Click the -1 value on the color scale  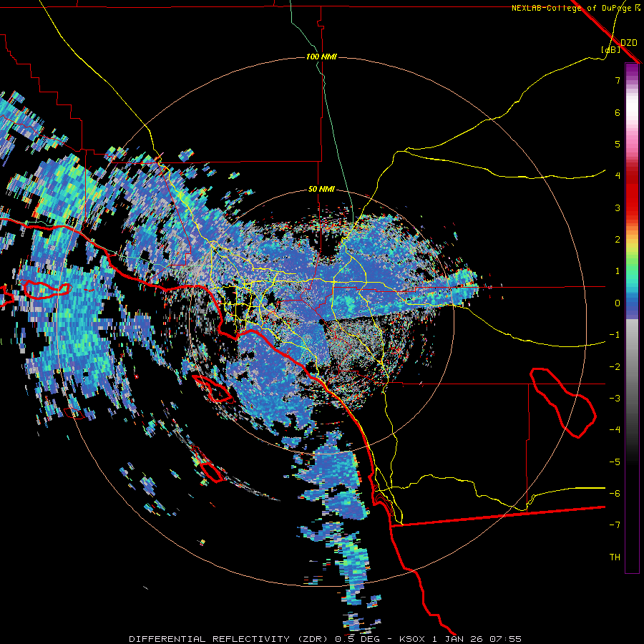pos(615,335)
